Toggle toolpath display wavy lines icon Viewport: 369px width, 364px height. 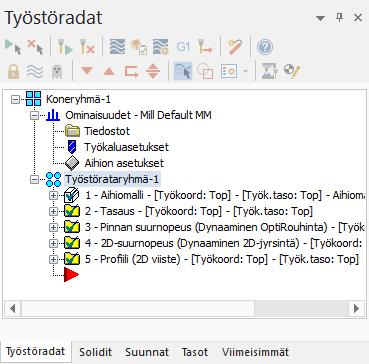click(x=35, y=71)
